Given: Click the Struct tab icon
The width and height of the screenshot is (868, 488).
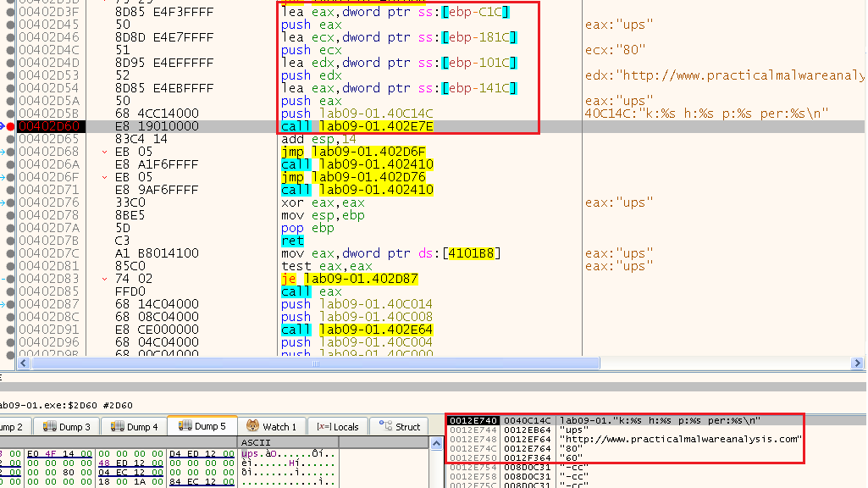Looking at the screenshot, I should (386, 427).
